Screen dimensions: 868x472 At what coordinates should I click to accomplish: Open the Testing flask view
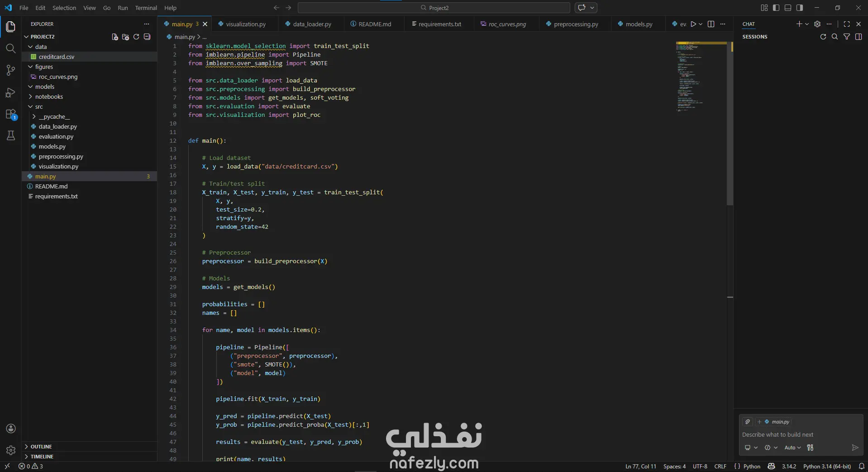pos(11,135)
